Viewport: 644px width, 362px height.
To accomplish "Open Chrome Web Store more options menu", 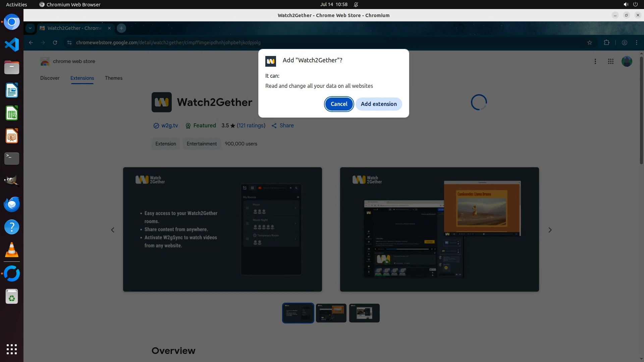I will tap(595, 61).
